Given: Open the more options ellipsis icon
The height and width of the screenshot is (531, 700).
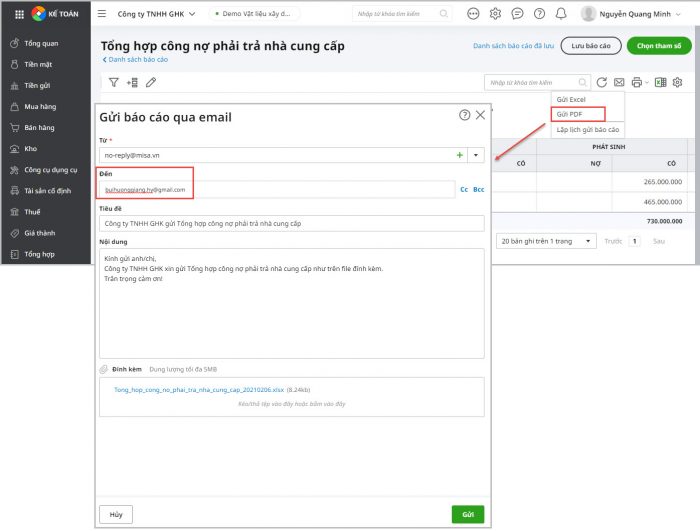Looking at the screenshot, I should pyautogui.click(x=473, y=14).
